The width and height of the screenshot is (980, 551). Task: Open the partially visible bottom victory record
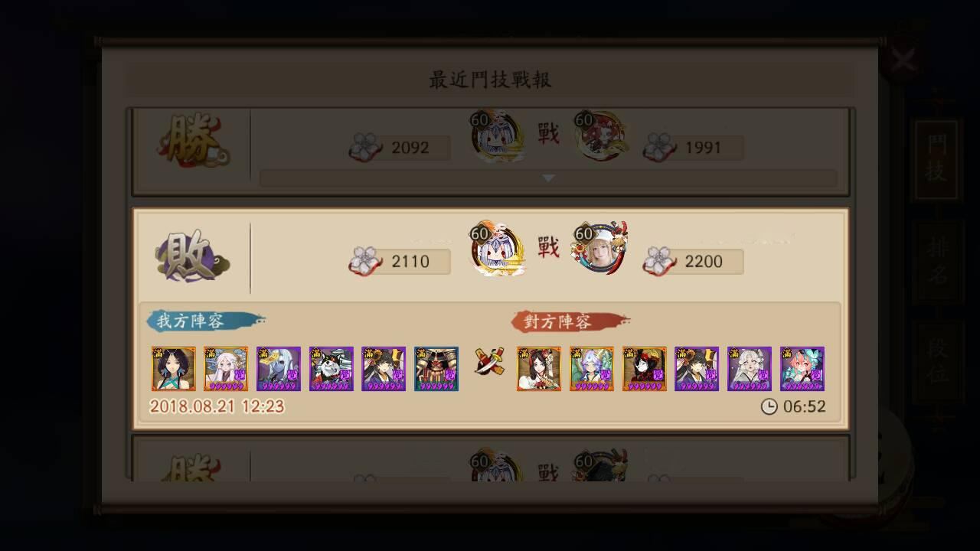coord(490,459)
